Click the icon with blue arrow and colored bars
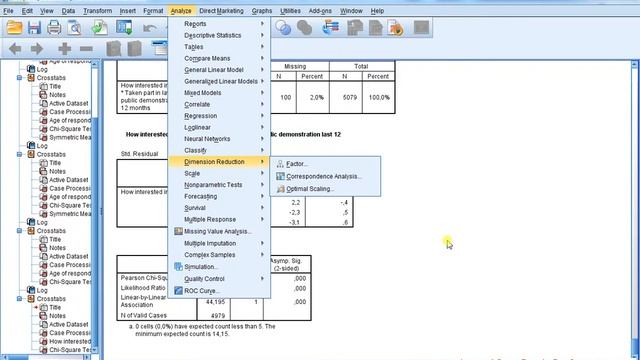640x360 pixels. (x=331, y=28)
